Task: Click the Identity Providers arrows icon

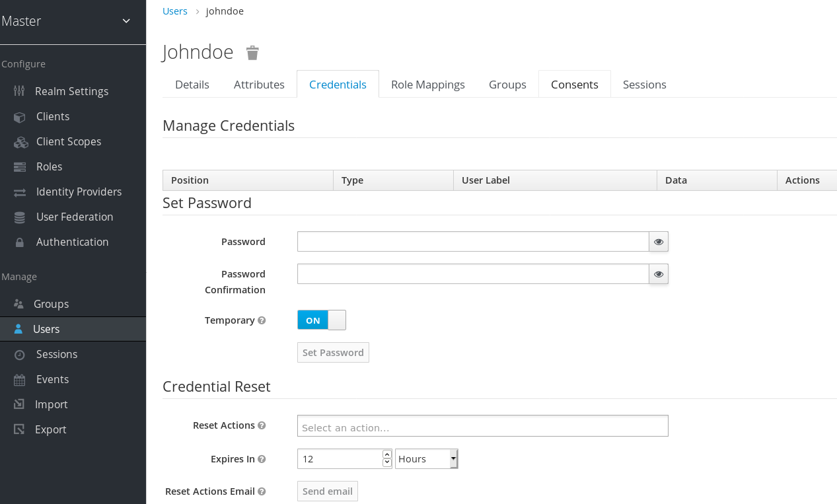Action: pos(20,192)
